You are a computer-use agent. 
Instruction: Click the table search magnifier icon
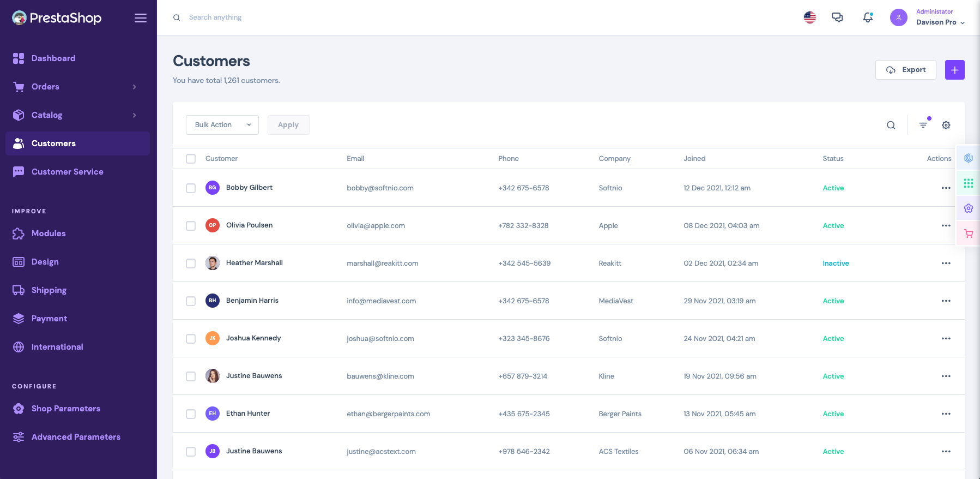(x=891, y=125)
